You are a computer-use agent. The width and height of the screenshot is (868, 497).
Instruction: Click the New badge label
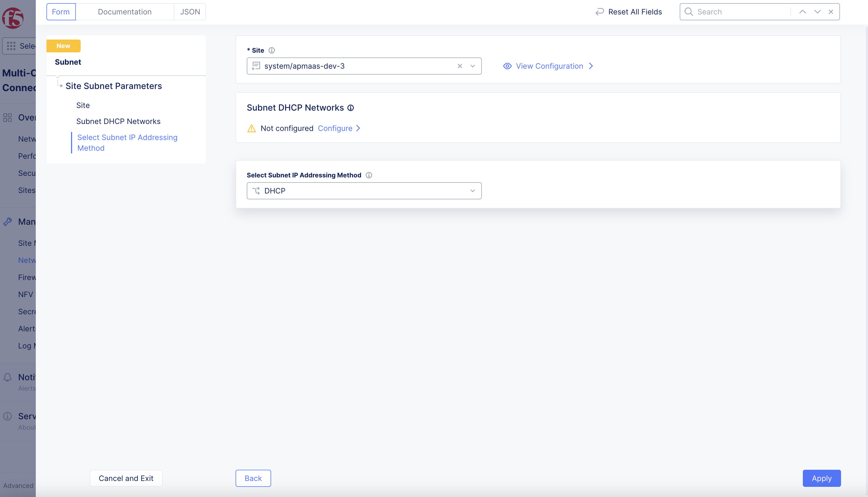point(64,46)
